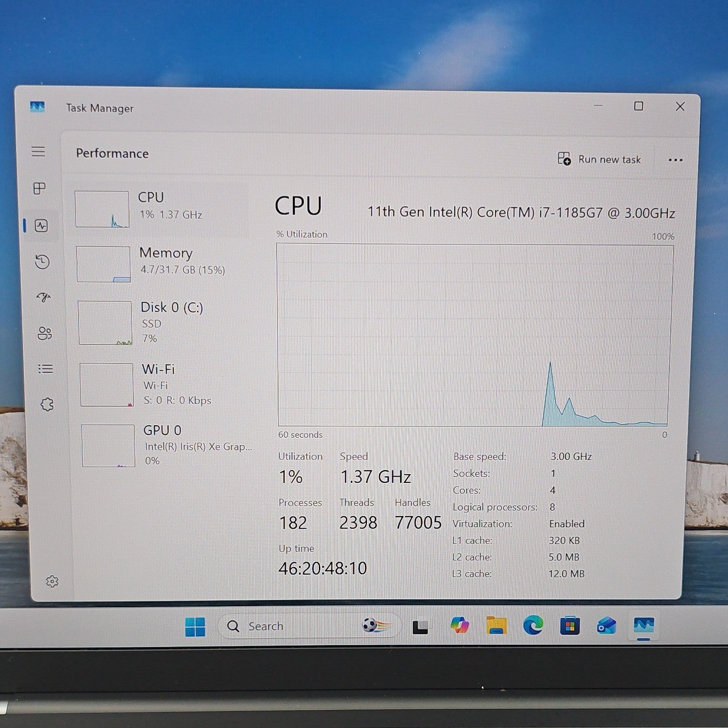Open Microsoft Store from the taskbar

tap(569, 626)
